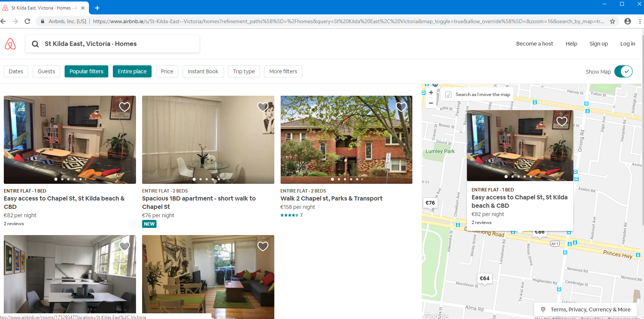This screenshot has width=644, height=319.
Task: Open the Dates filter
Action: pos(16,71)
